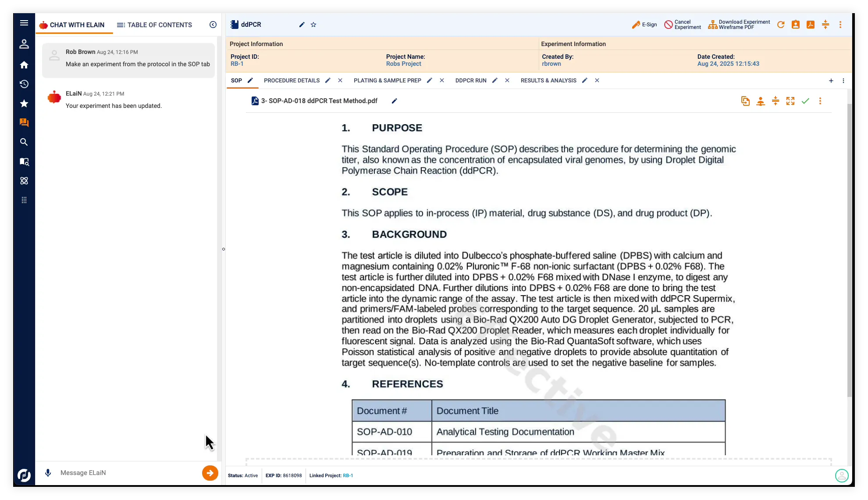
Task: Click the Aug 24, 2025 12:15:43 date created value
Action: 728,64
